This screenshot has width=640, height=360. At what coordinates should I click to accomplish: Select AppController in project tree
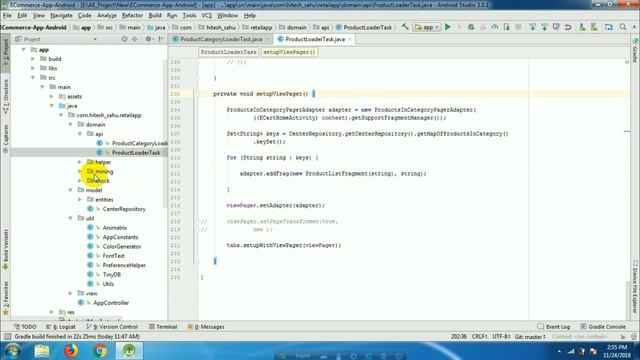(111, 303)
